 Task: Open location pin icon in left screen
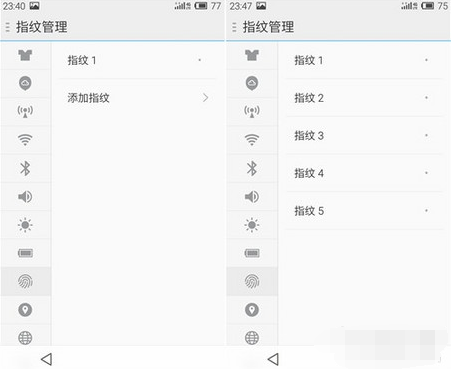tap(25, 310)
